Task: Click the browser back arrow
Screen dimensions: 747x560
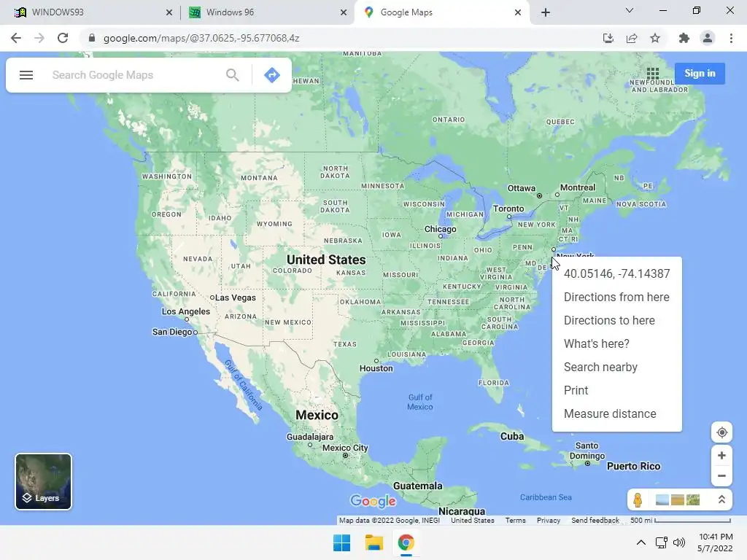Action: pyautogui.click(x=16, y=38)
